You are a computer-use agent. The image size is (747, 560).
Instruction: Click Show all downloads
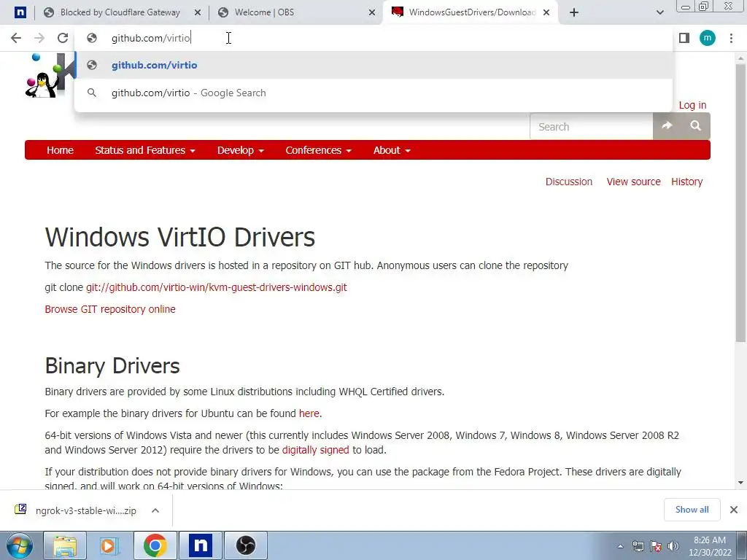click(692, 510)
